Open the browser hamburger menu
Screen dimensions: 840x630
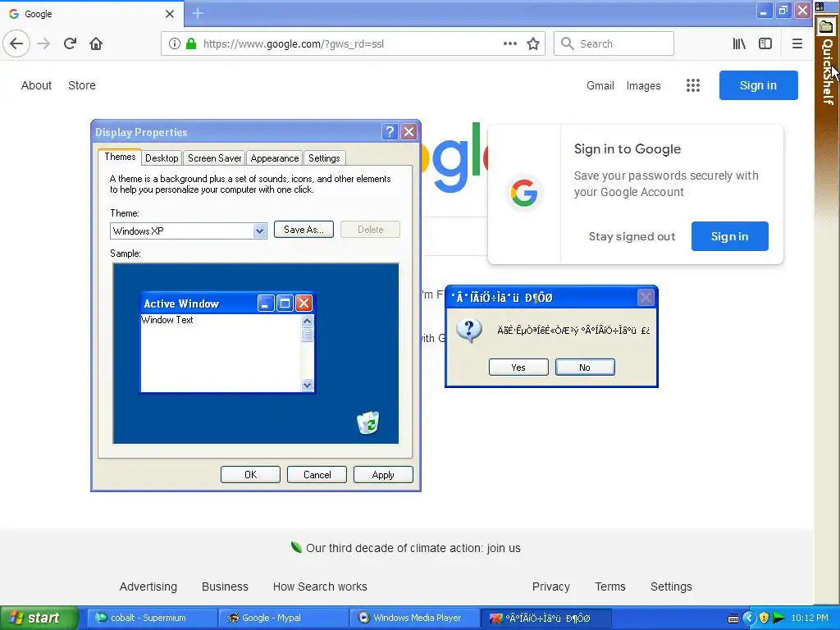click(797, 43)
